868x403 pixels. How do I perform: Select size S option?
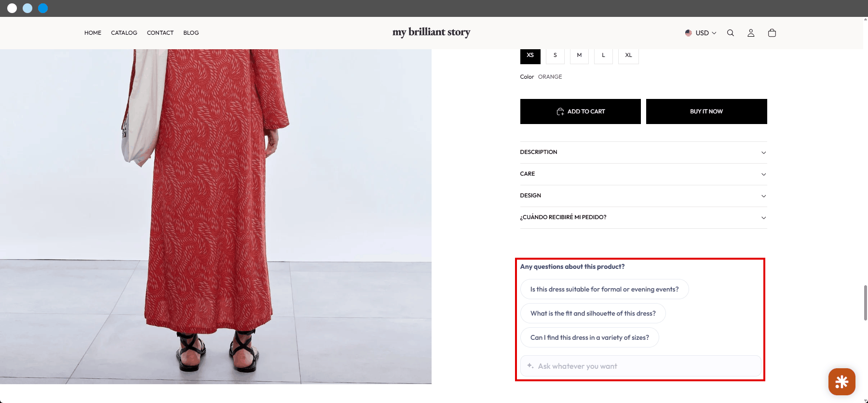(555, 56)
